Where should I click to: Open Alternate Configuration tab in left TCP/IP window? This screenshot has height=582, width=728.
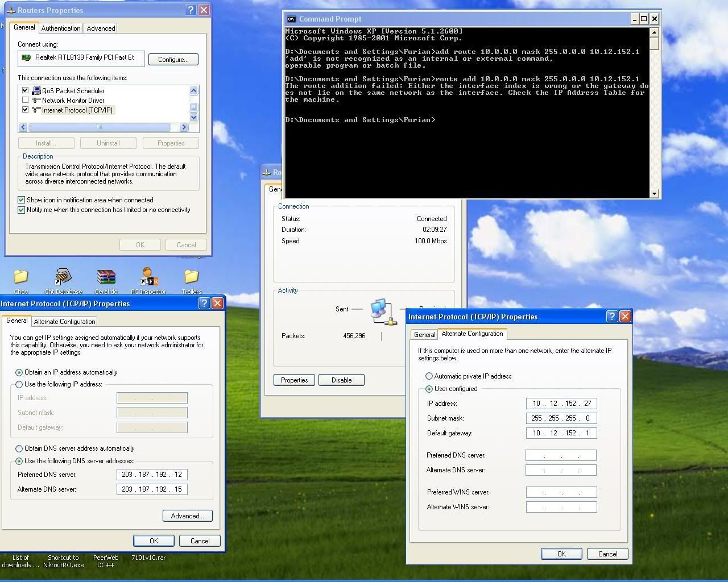(64, 322)
